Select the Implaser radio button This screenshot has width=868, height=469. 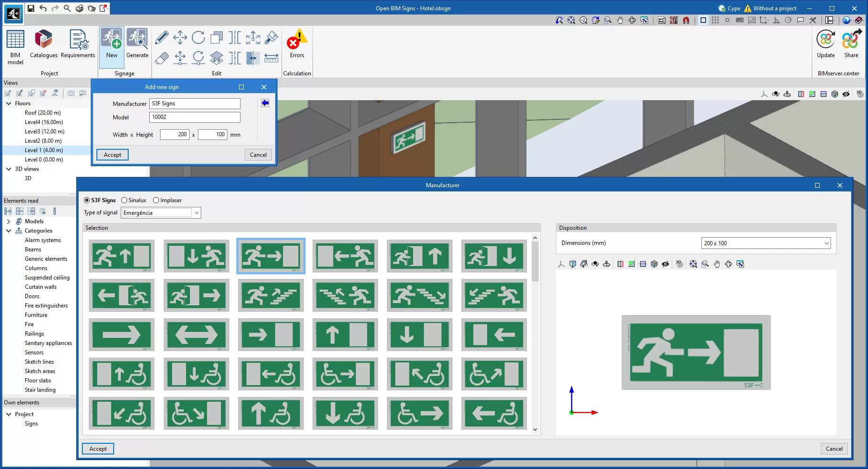point(156,200)
